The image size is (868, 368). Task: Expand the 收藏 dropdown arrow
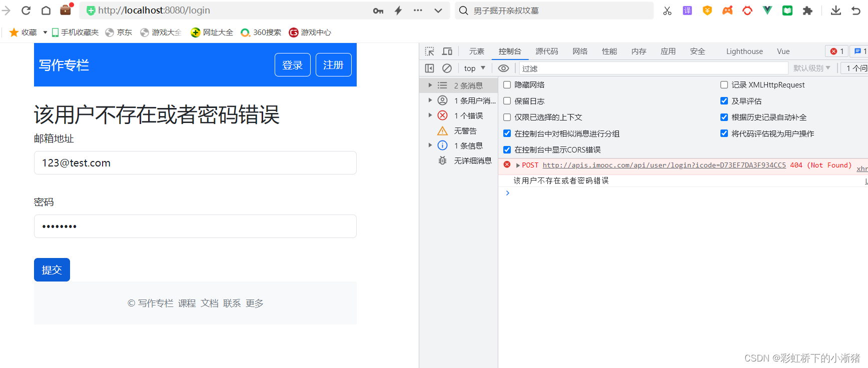45,32
